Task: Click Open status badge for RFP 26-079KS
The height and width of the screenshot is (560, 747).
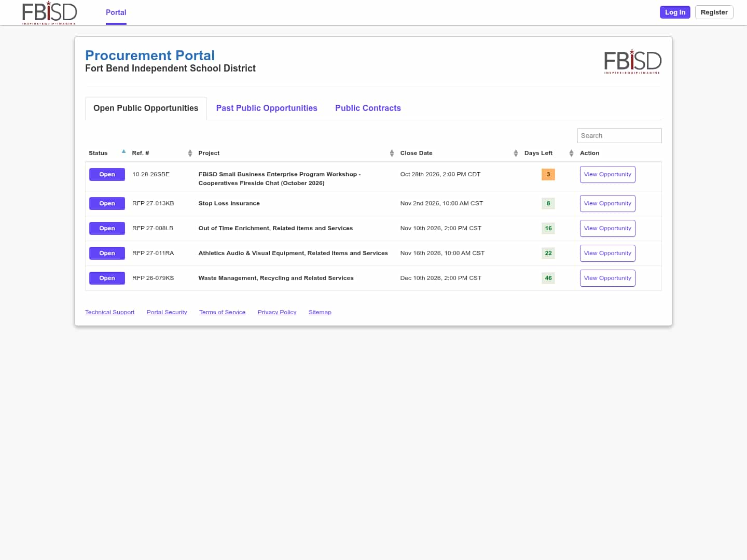Action: 107,278
